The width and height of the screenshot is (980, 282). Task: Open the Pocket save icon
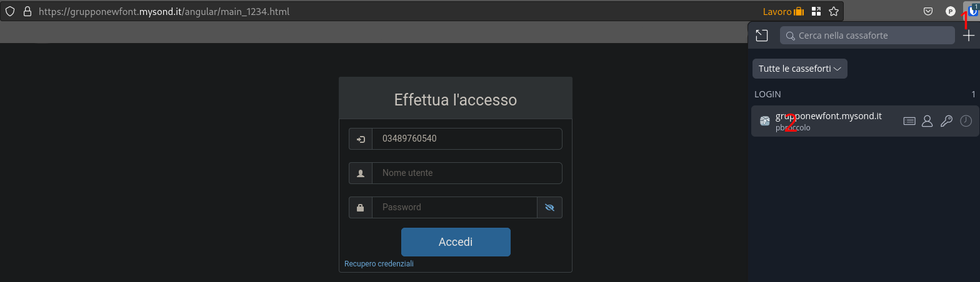click(x=929, y=11)
